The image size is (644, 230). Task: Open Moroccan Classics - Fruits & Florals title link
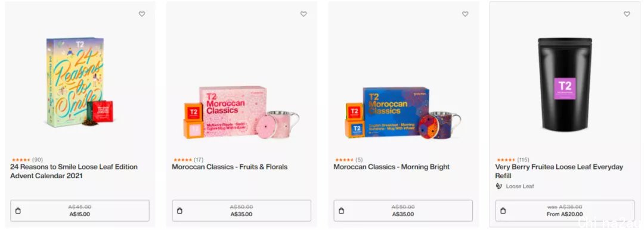[x=230, y=167]
